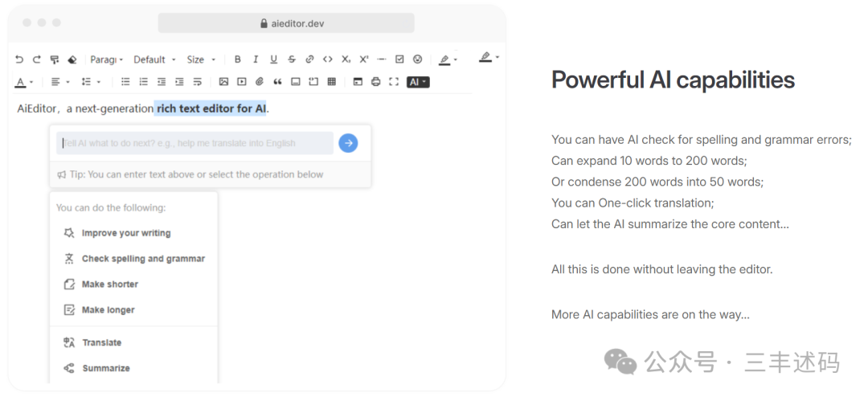Insert a hyperlink with the link icon
Image resolution: width=868 pixels, height=397 pixels.
point(309,59)
